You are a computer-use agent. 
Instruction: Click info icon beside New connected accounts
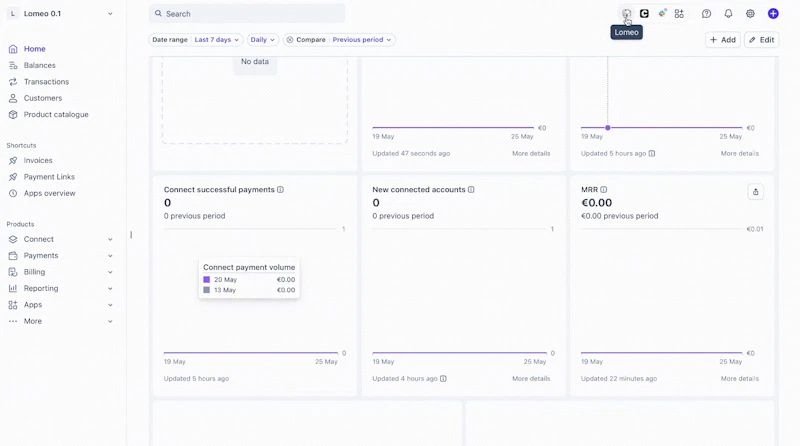tap(471, 189)
